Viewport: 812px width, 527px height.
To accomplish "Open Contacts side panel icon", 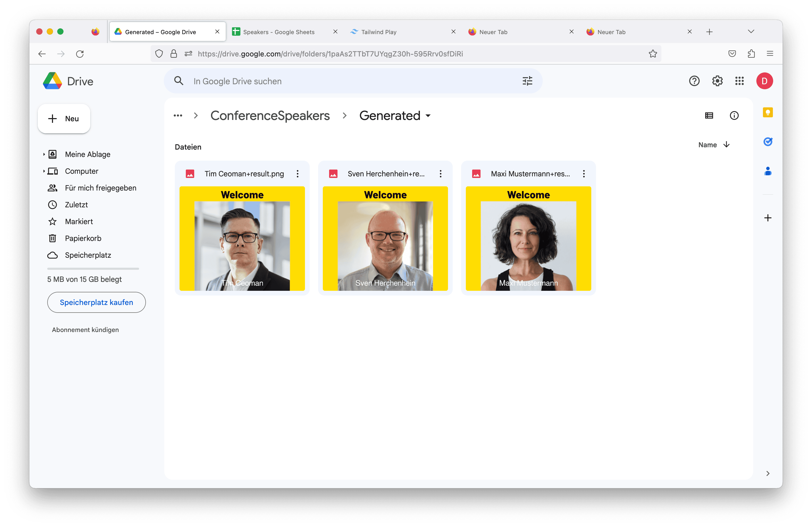I will click(x=767, y=171).
